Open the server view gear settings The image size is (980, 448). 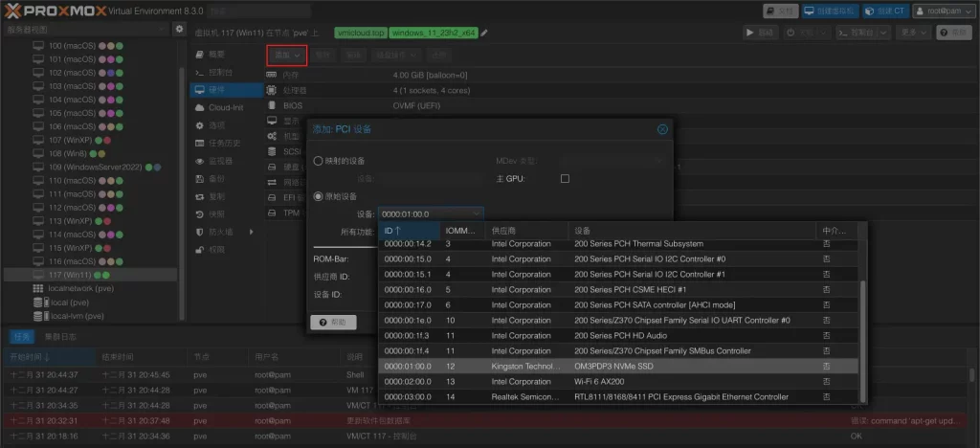179,30
